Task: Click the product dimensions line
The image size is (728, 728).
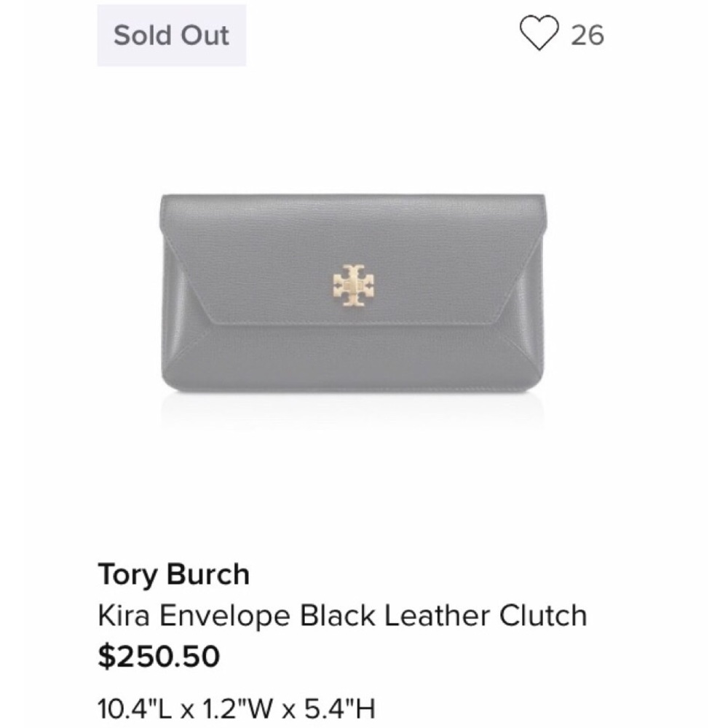Action: pos(237,706)
